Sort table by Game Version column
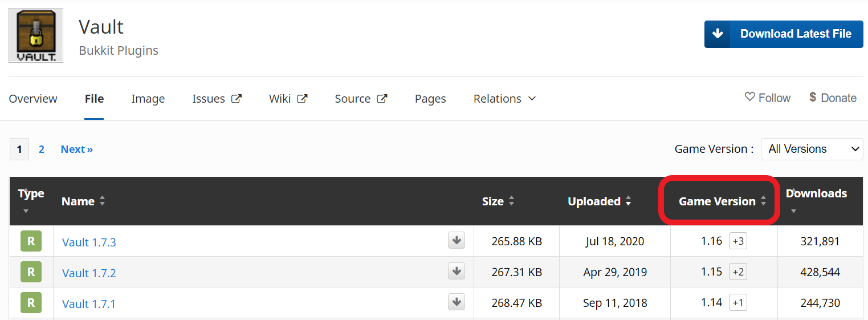The width and height of the screenshot is (868, 320). [x=722, y=201]
